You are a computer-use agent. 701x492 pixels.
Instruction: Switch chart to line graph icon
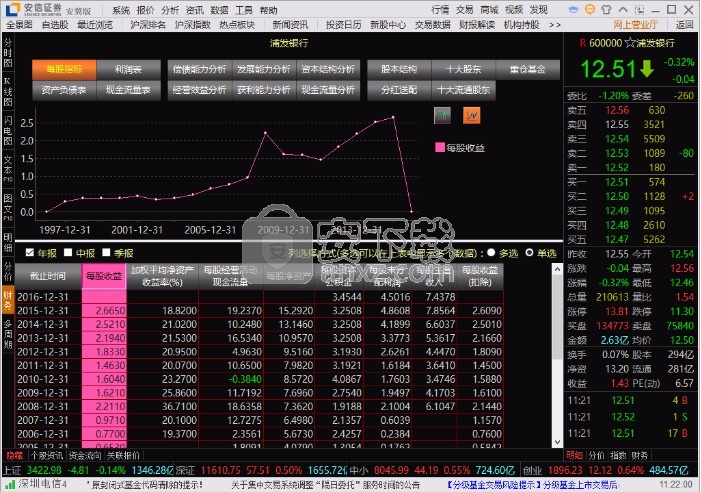(x=472, y=115)
